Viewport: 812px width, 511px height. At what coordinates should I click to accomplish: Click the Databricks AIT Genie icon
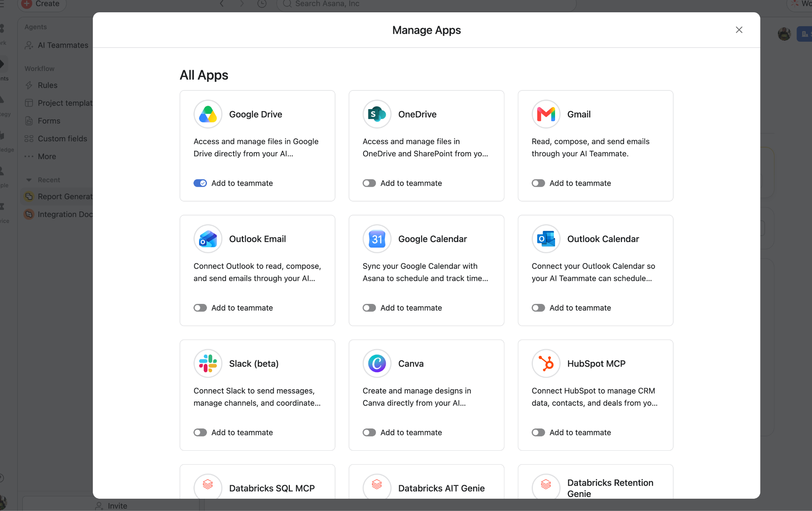tap(377, 486)
